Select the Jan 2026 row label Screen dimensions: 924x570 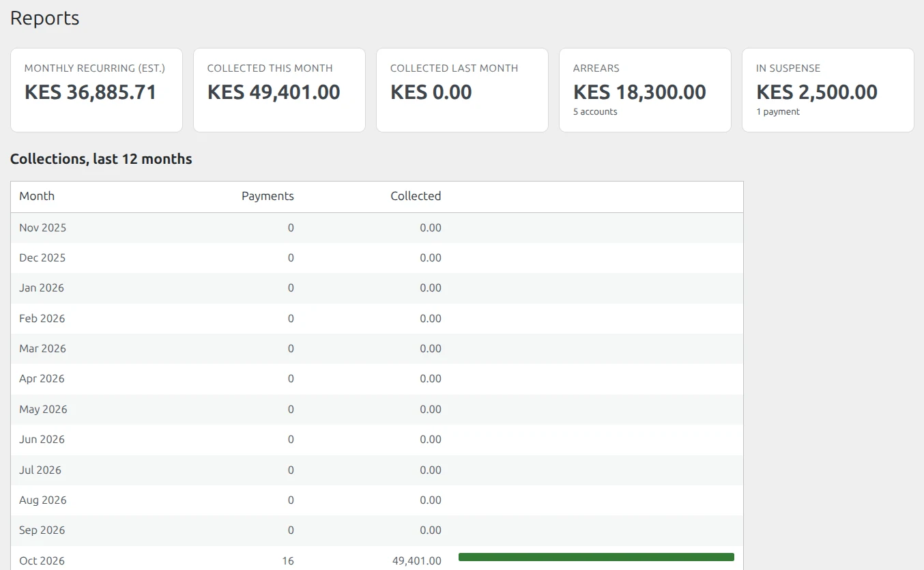pos(42,288)
